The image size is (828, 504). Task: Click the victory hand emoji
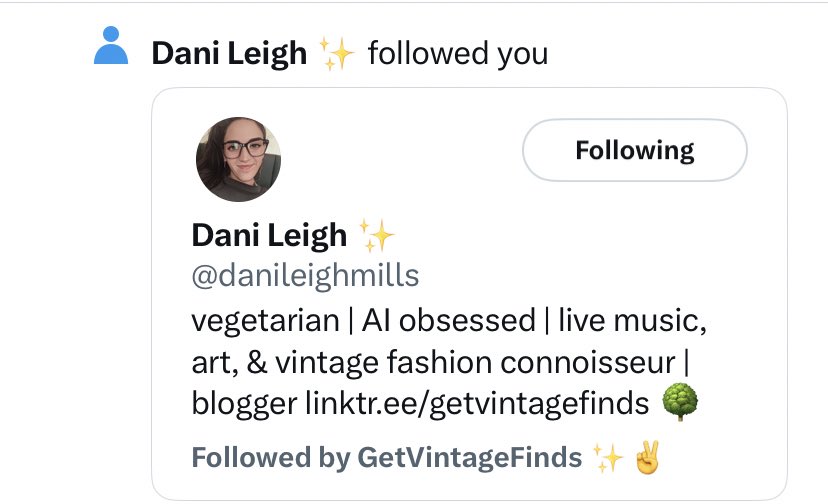click(647, 458)
